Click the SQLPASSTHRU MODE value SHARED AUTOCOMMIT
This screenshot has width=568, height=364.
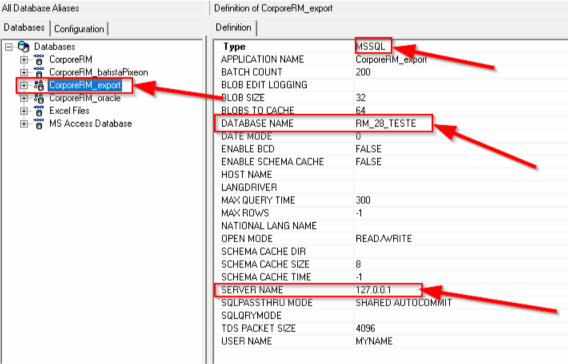coord(404,303)
